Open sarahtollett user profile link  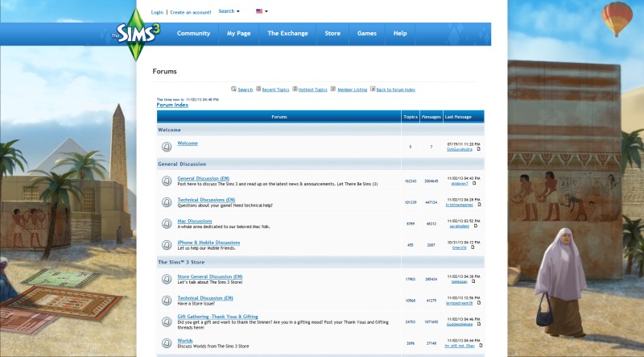coord(459,226)
